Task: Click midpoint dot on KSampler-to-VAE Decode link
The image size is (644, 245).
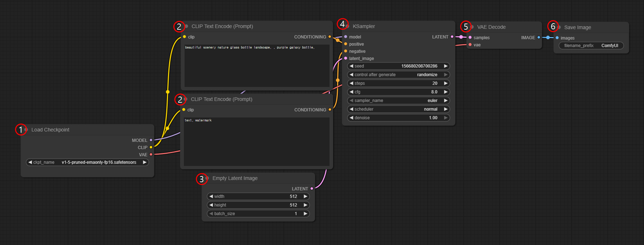Action: tap(461, 37)
